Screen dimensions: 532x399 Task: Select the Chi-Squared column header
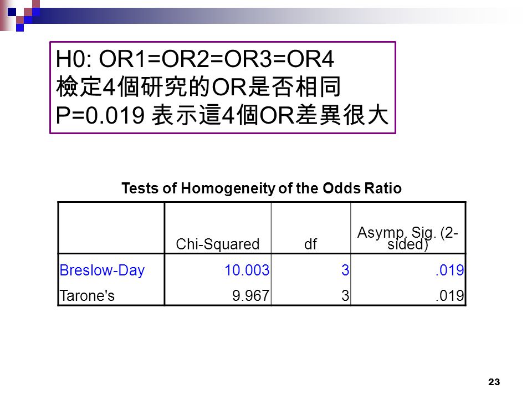(217, 244)
